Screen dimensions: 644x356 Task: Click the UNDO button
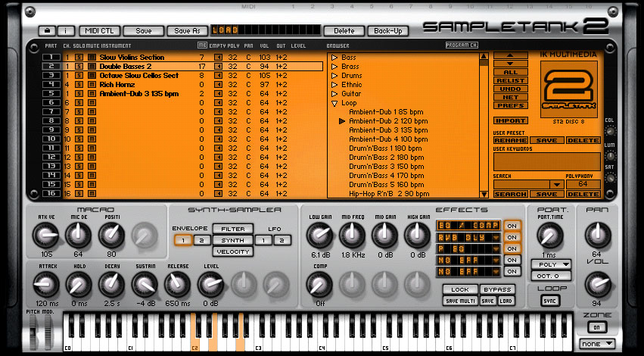(511, 89)
